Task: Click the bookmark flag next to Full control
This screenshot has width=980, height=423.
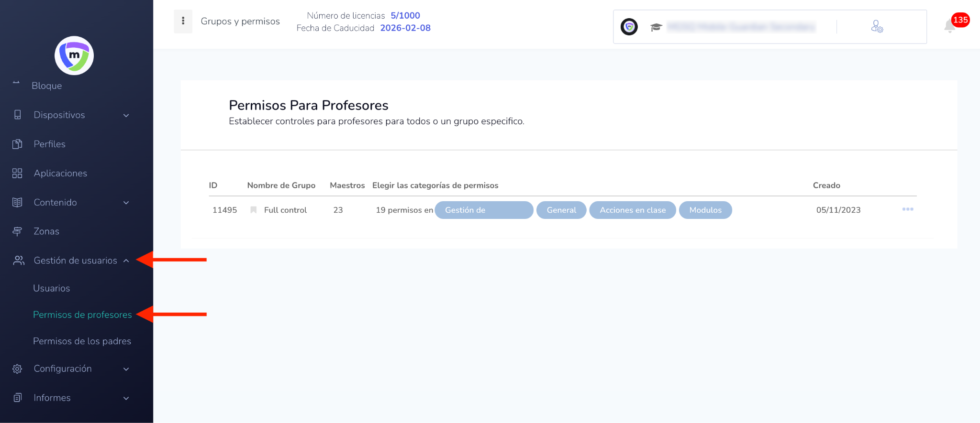Action: point(254,210)
